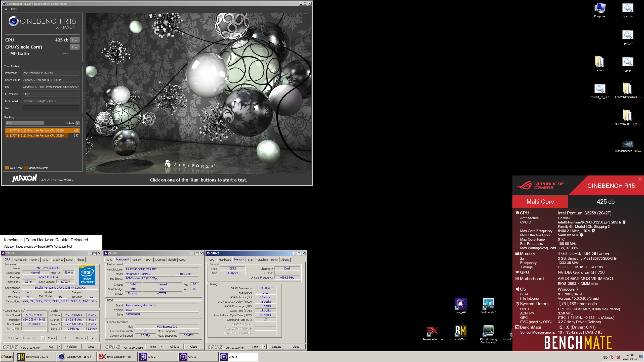Click the Details arrow in Ranking
Image resolution: width=644 pixels, height=362 pixels.
coord(78,123)
